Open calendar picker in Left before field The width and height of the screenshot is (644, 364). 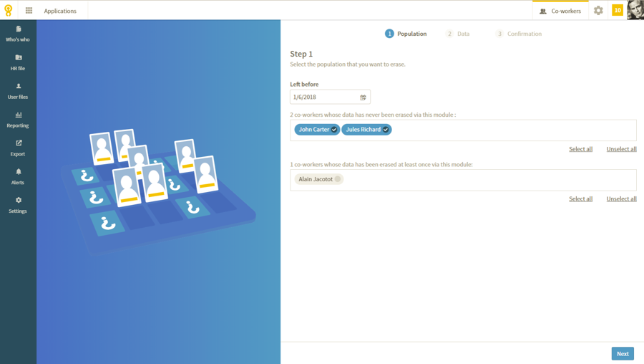click(x=363, y=97)
